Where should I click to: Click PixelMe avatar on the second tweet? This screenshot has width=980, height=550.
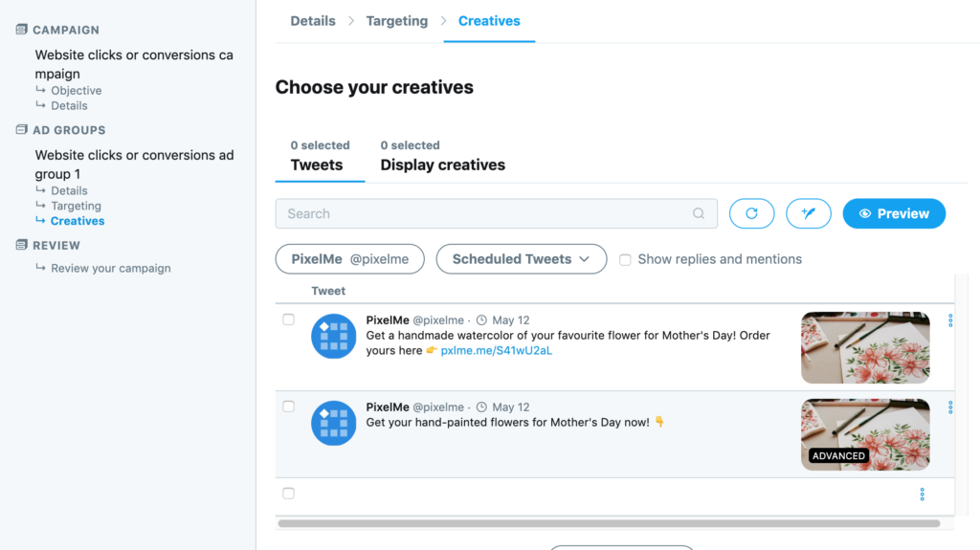tap(333, 423)
